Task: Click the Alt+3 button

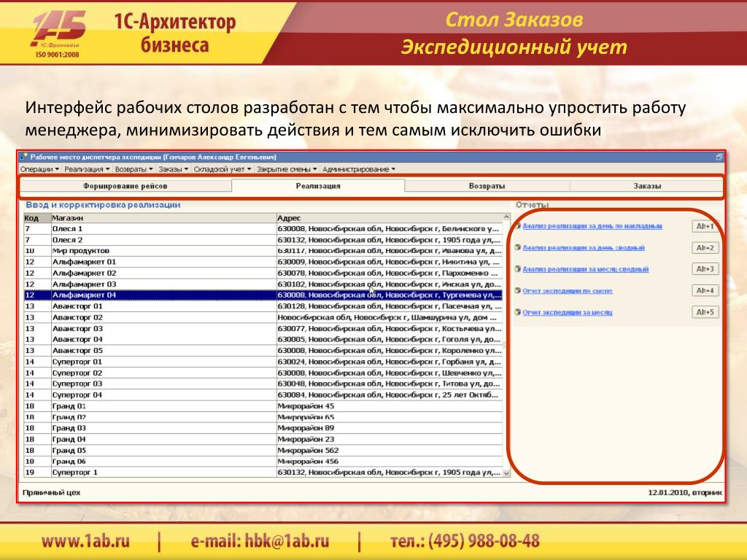Action: click(705, 269)
